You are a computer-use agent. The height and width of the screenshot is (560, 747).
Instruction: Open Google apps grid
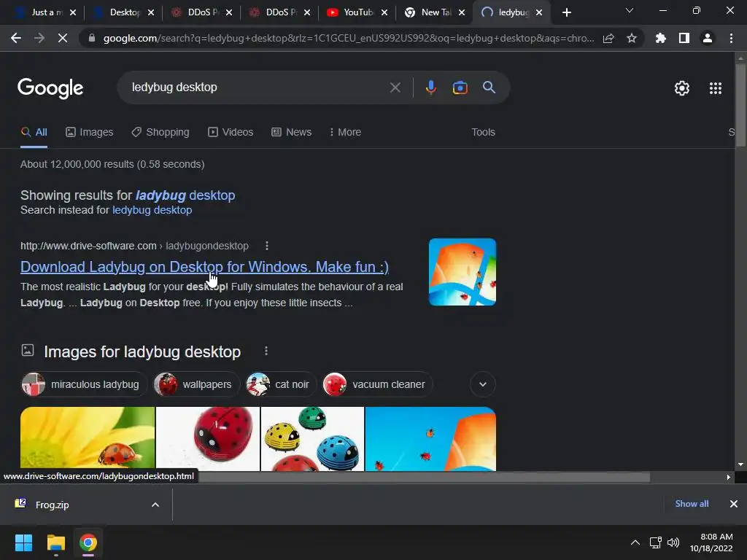pos(716,88)
